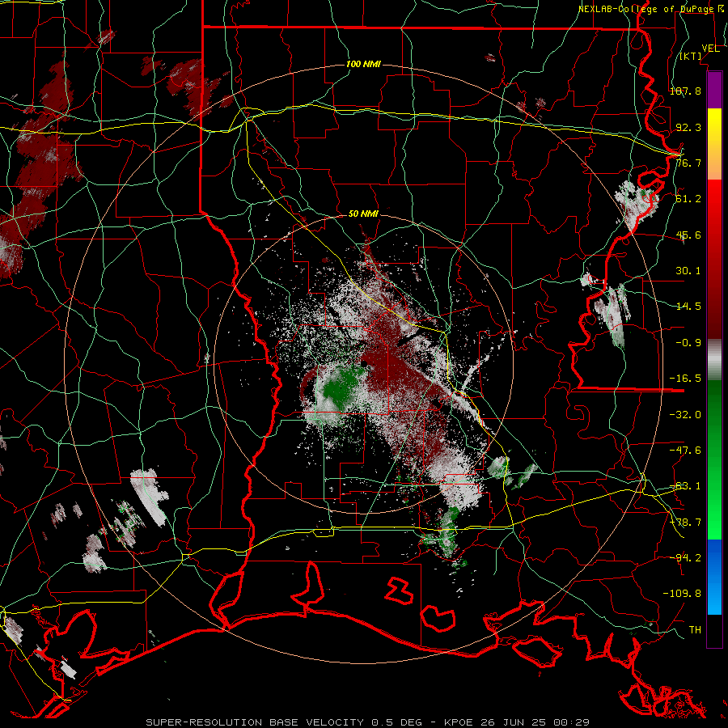The height and width of the screenshot is (728, 728).
Task: Click the 100 NMI range ring label
Action: (x=363, y=64)
